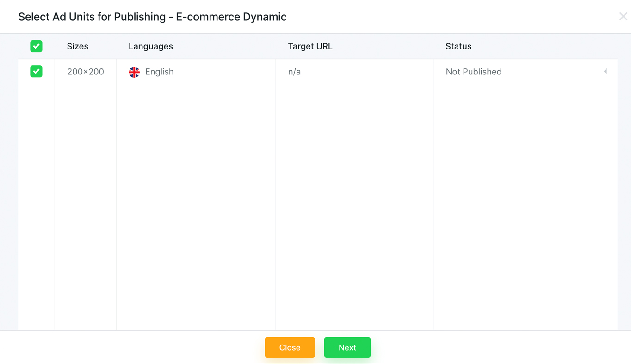Click the Sizes column header

pos(77,46)
